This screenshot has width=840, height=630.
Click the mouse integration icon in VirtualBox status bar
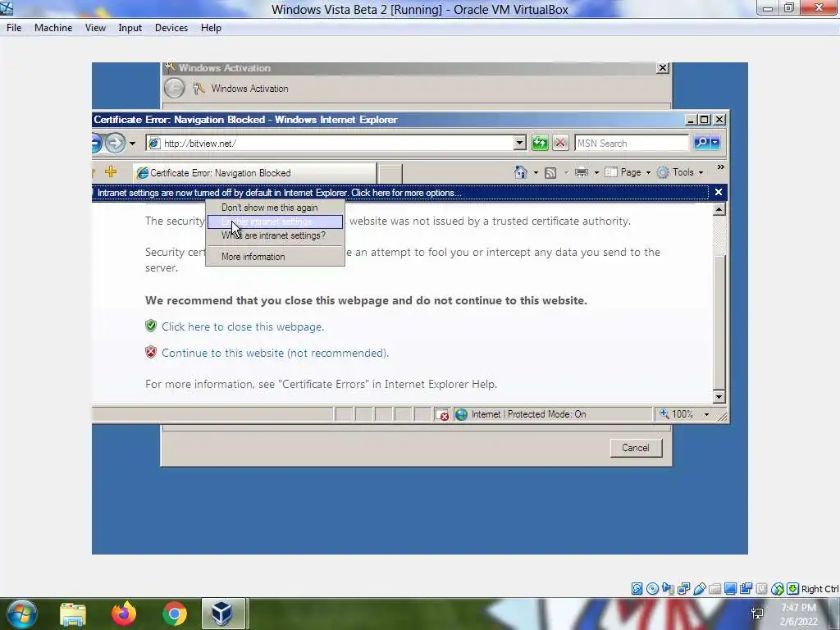click(x=778, y=589)
